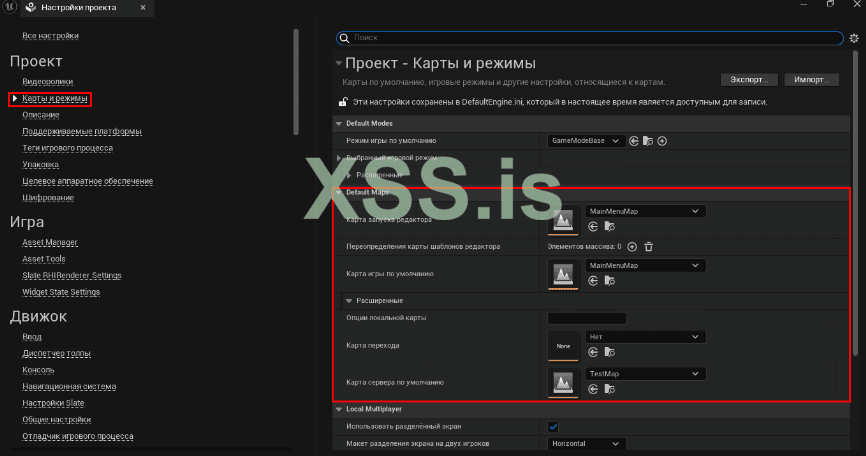Viewport: 866px width, 456px height.
Task: Click the unlock icon beside DefaultEngine.ini notice
Action: 343,102
